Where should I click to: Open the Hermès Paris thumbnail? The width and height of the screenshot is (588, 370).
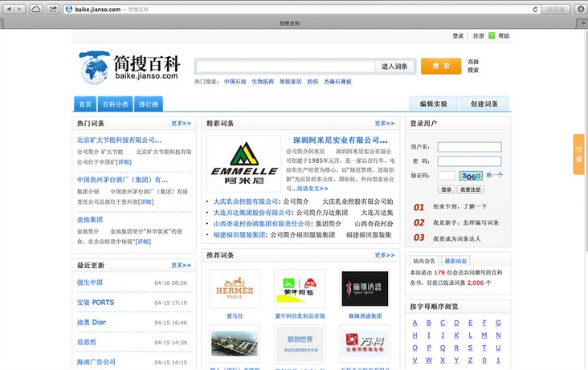click(235, 289)
